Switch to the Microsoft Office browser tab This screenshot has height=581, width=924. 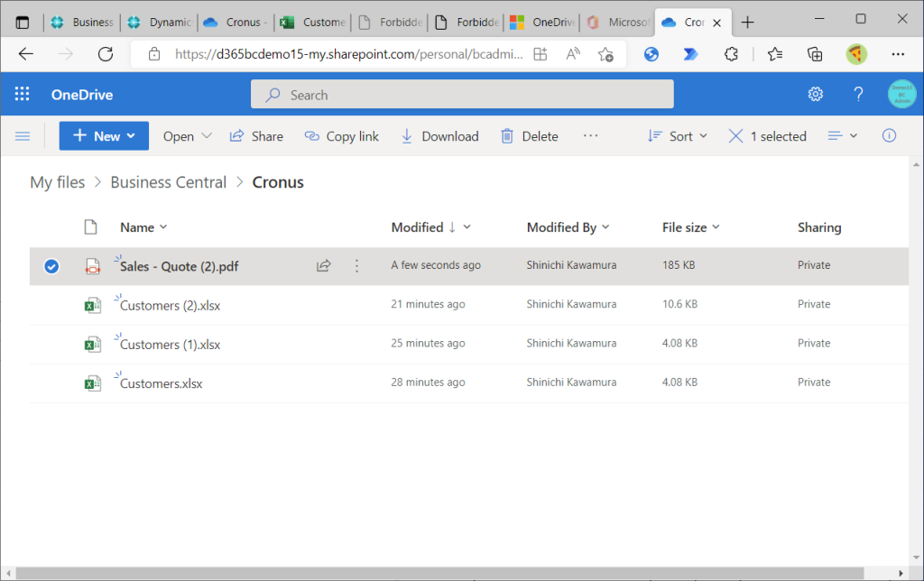[x=619, y=23]
